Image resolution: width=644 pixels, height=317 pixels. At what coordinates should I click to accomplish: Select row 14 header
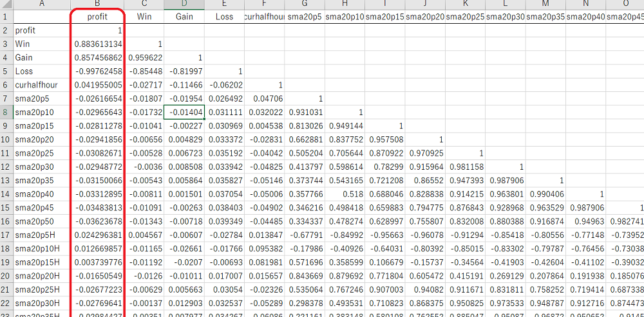[6, 194]
